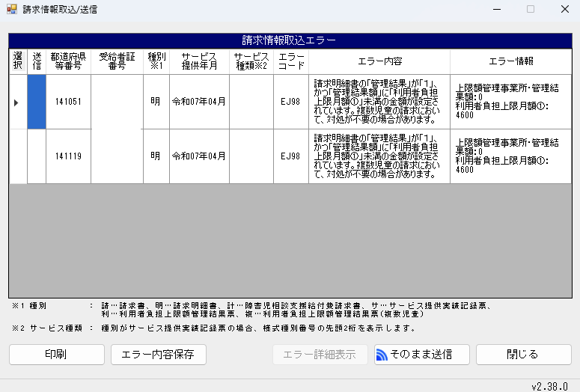Click the application icon in the title bar
Image resolution: width=580 pixels, height=392 pixels.
pyautogui.click(x=12, y=9)
